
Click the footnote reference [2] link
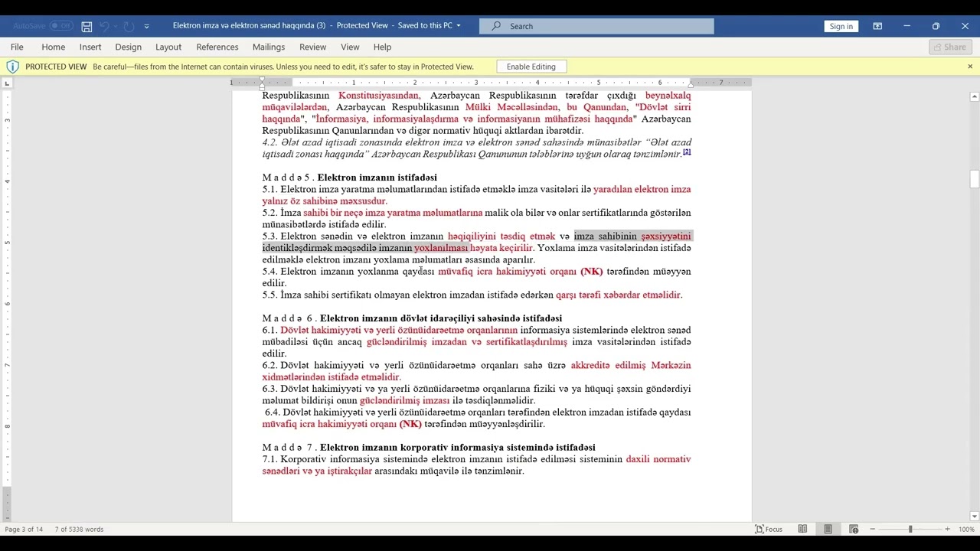pyautogui.click(x=687, y=152)
